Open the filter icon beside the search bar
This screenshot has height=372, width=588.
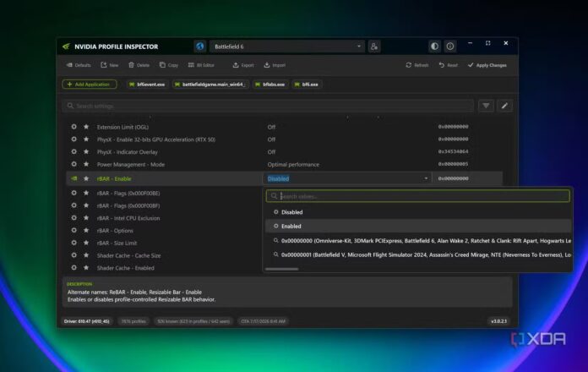point(486,106)
